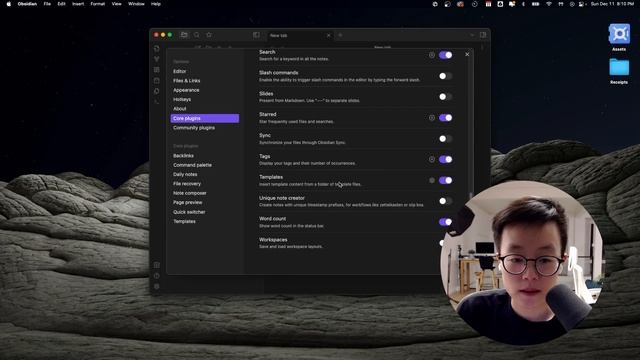This screenshot has height=360, width=640.
Task: Toggle the right sidebar icon
Action: pyautogui.click(x=483, y=35)
